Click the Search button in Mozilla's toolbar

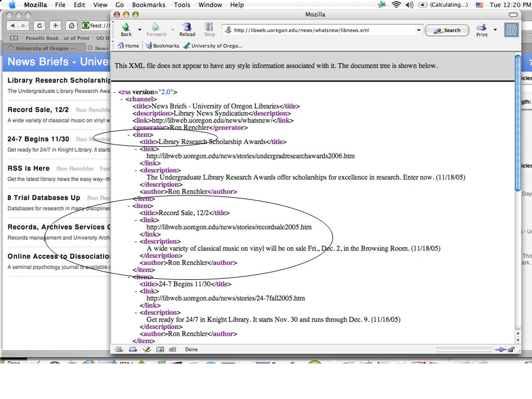coord(447,30)
